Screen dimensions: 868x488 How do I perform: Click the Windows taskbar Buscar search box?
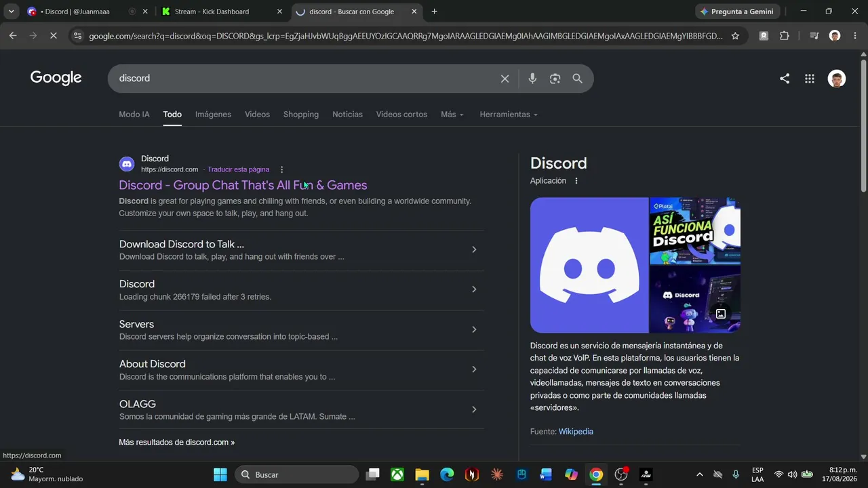tap(296, 474)
